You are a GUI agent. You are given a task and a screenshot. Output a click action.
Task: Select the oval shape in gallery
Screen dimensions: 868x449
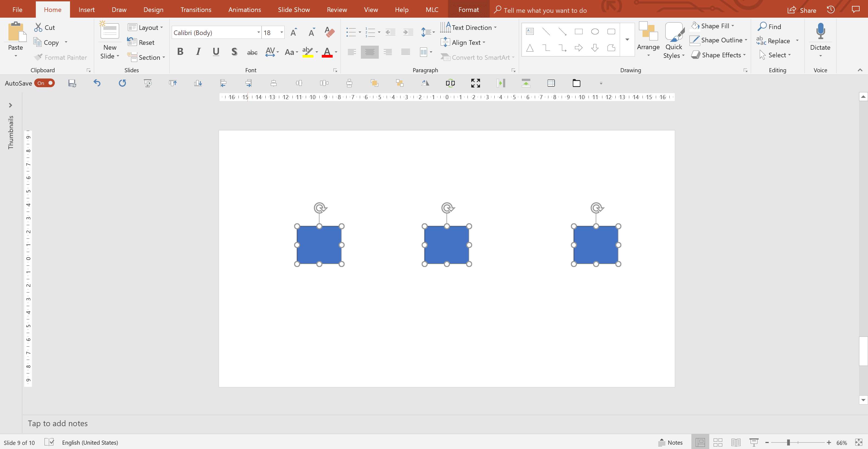tap(595, 32)
